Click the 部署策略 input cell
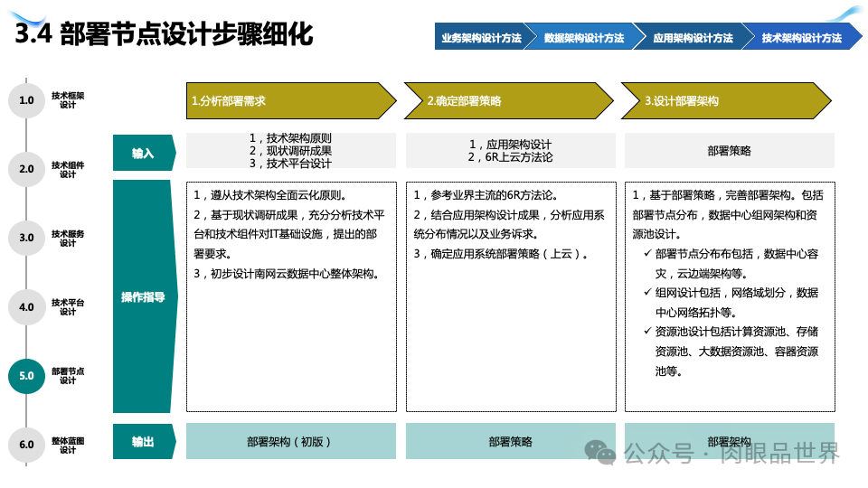The width and height of the screenshot is (868, 488). [x=730, y=151]
